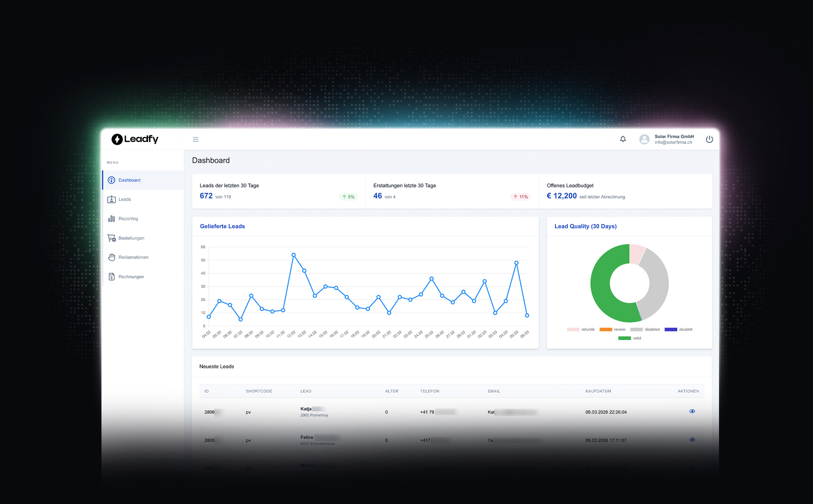Toggle the hamburger sidebar menu icon
The height and width of the screenshot is (504, 813).
[x=195, y=139]
